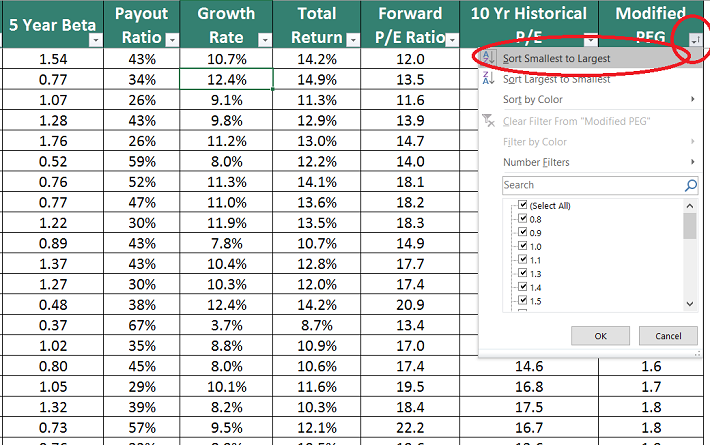This screenshot has width=710, height=445.
Task: Click the magnifier icon in Search box
Action: 690,185
